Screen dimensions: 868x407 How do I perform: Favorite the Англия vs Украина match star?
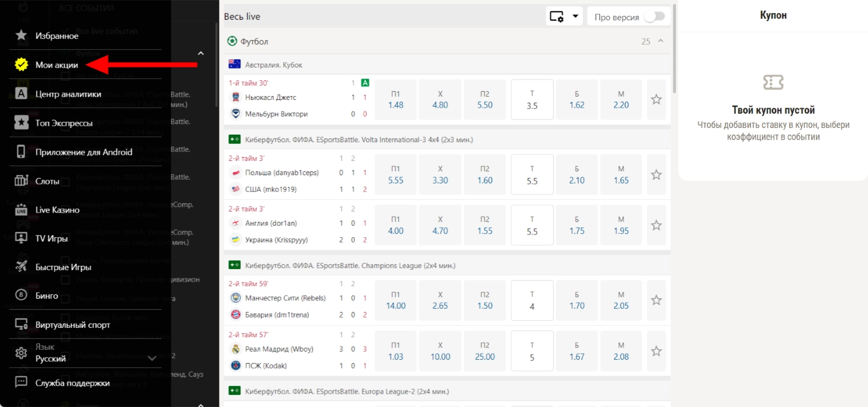656,225
